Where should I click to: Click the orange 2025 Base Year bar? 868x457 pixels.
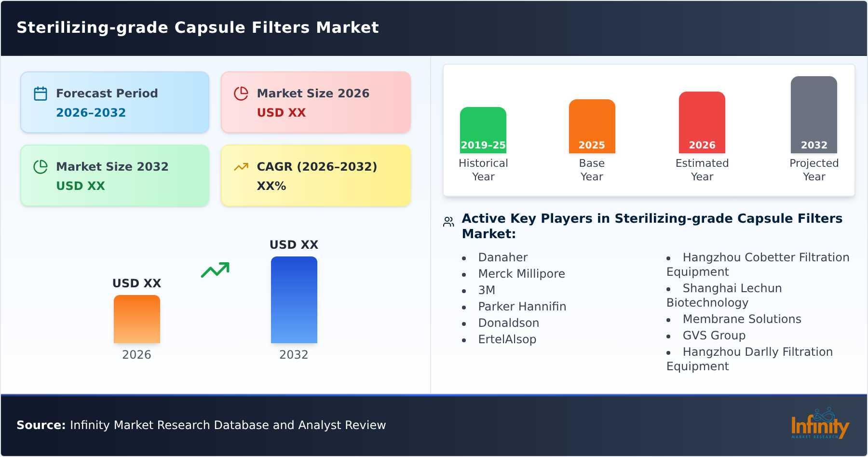coord(592,126)
